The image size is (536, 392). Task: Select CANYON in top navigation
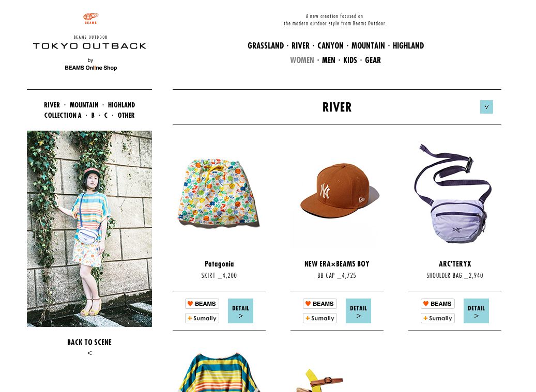click(331, 46)
